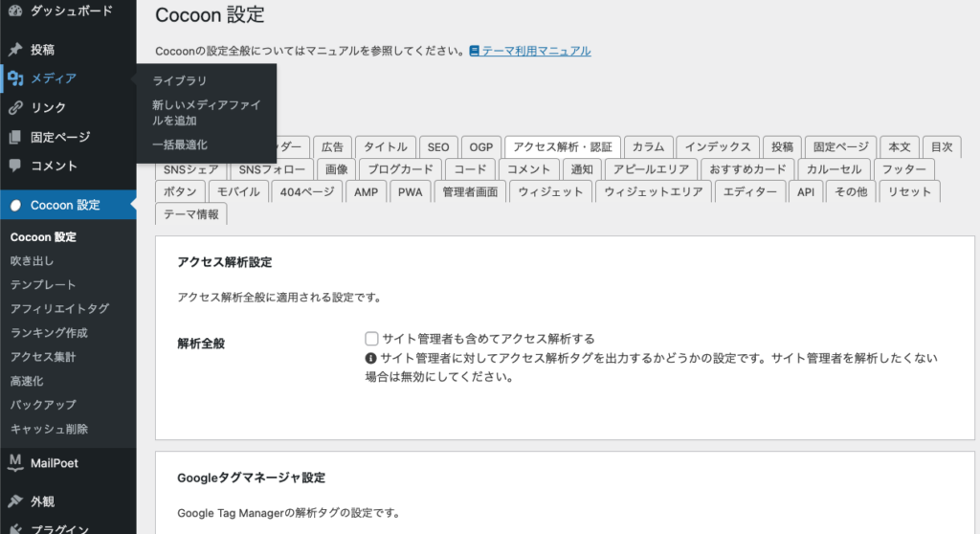Click the brush icon beside 外観
This screenshot has width=980, height=534.
(x=15, y=501)
